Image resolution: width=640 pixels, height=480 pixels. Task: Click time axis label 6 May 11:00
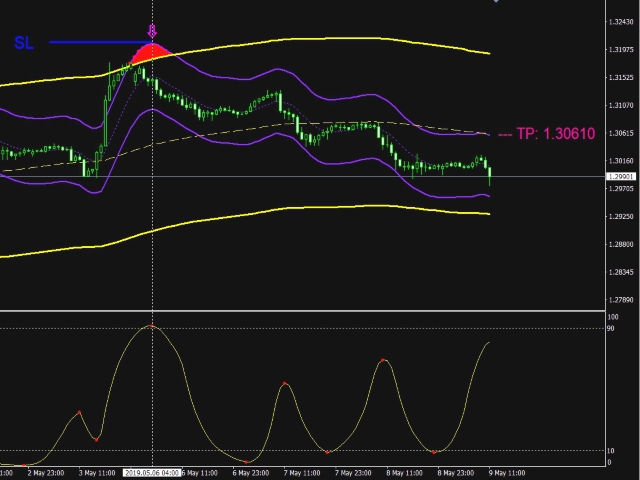tap(200, 473)
